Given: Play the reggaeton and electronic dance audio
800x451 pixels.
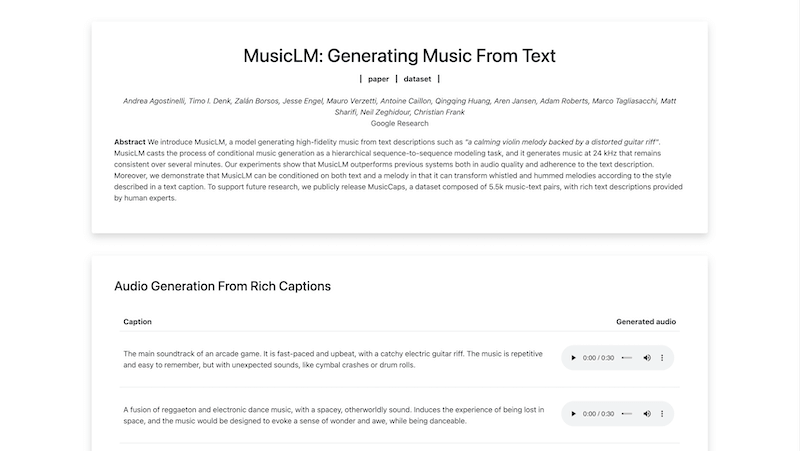Looking at the screenshot, I should tap(573, 414).
